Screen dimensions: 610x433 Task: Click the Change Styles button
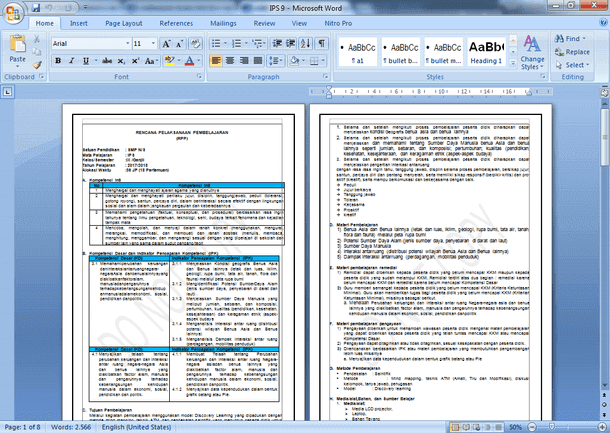pyautogui.click(x=532, y=53)
